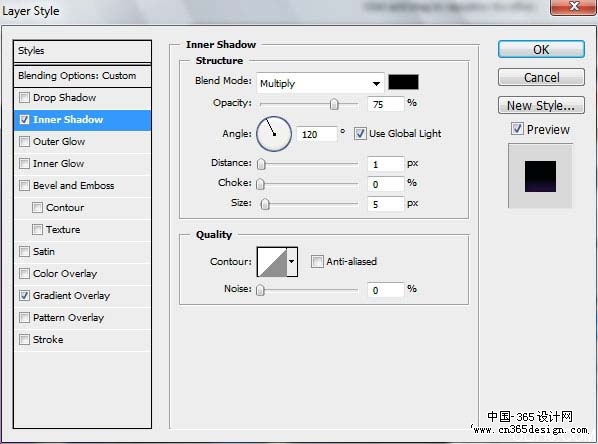598x444 pixels.
Task: Click the Distance value field
Action: click(x=385, y=164)
